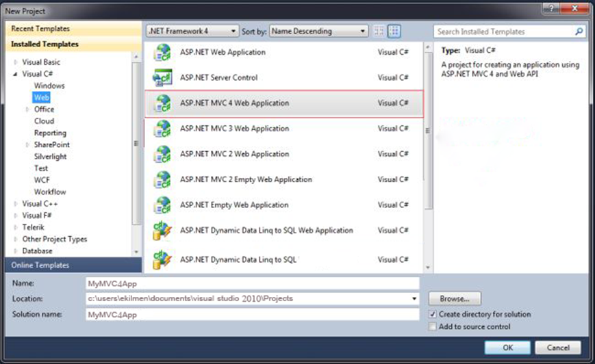
Task: Click the ASP.NET Empty Web Application icon
Action: [x=162, y=205]
